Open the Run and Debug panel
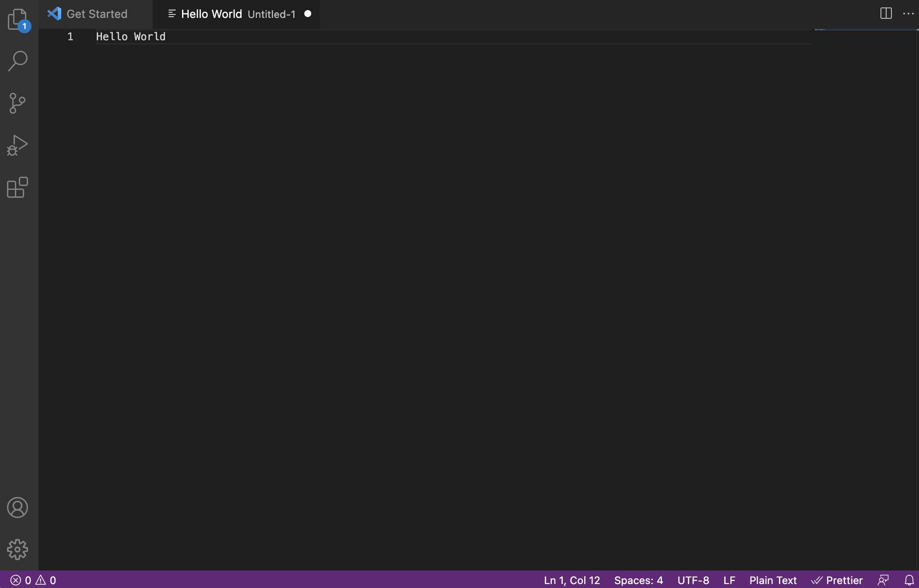The width and height of the screenshot is (919, 588). (x=17, y=145)
